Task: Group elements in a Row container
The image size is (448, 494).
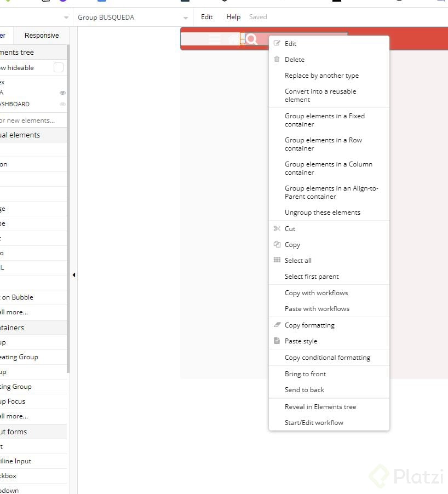Action: pos(323,144)
